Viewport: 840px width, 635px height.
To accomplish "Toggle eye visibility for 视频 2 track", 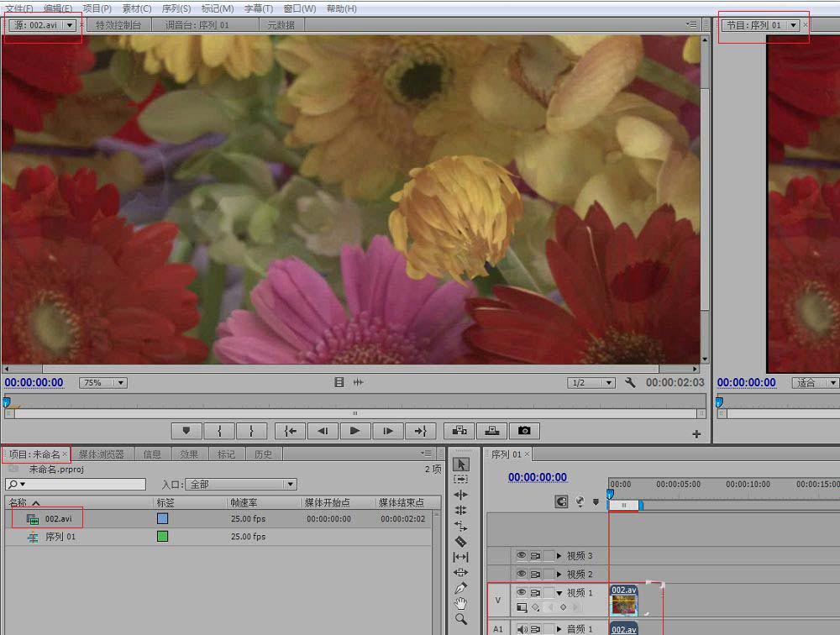I will point(521,575).
